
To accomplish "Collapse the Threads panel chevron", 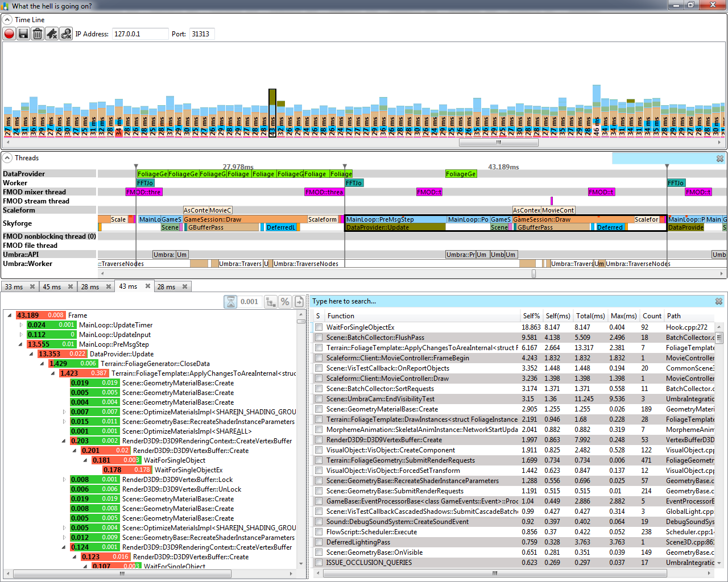I will click(x=7, y=158).
